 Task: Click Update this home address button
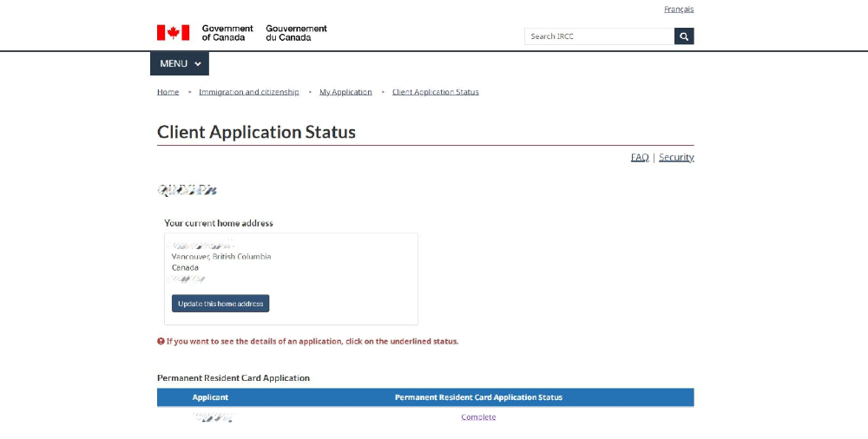pos(220,304)
